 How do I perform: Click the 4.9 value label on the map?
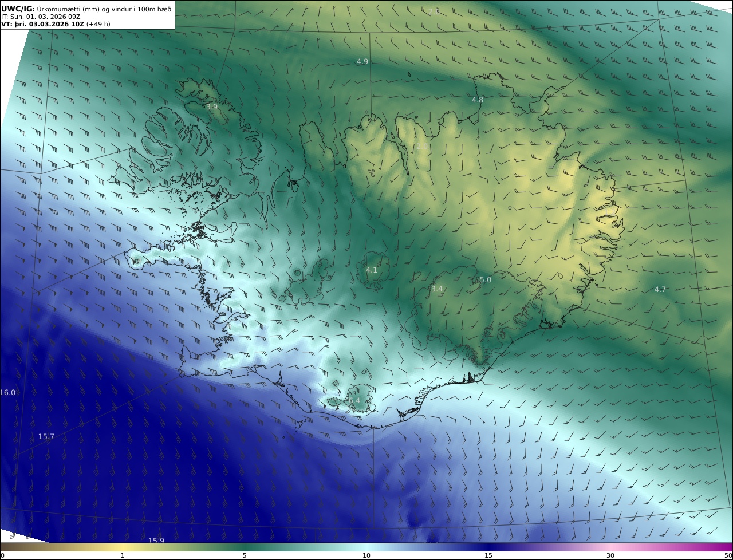coord(362,61)
